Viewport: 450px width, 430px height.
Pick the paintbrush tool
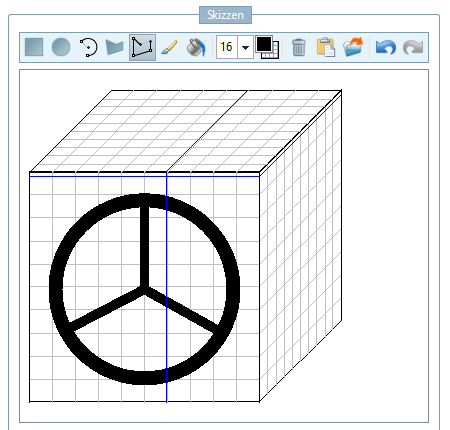click(169, 47)
